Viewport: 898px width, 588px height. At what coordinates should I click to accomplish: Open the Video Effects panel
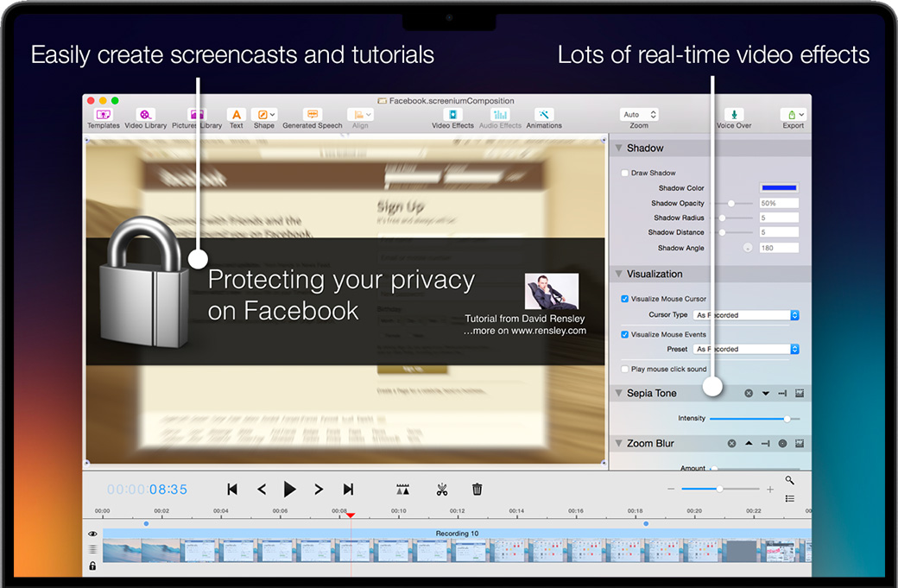(452, 115)
